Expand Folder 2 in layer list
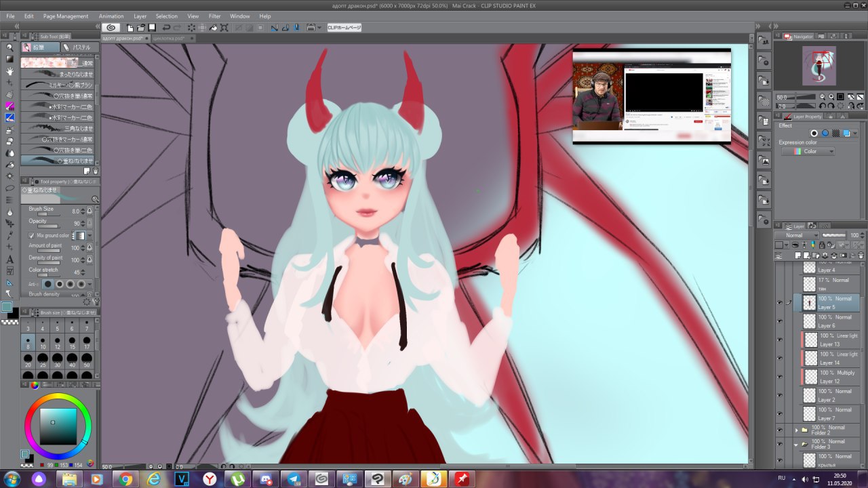Screen dimensions: 868x488 click(796, 430)
